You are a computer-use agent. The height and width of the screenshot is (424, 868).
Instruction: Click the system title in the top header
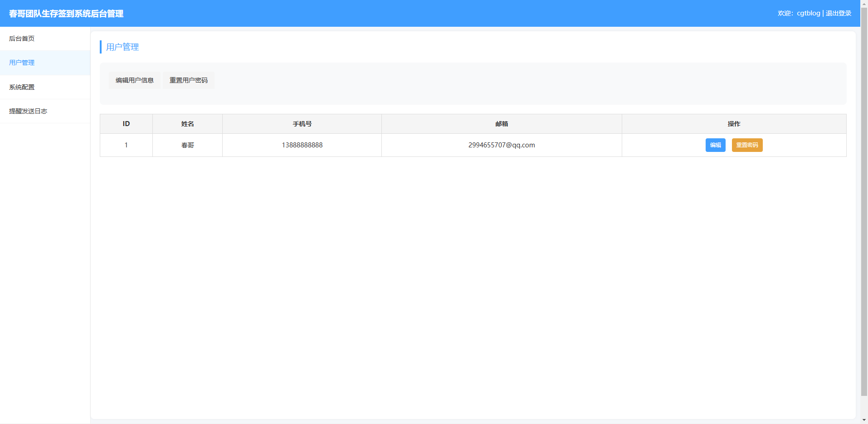[x=66, y=14]
